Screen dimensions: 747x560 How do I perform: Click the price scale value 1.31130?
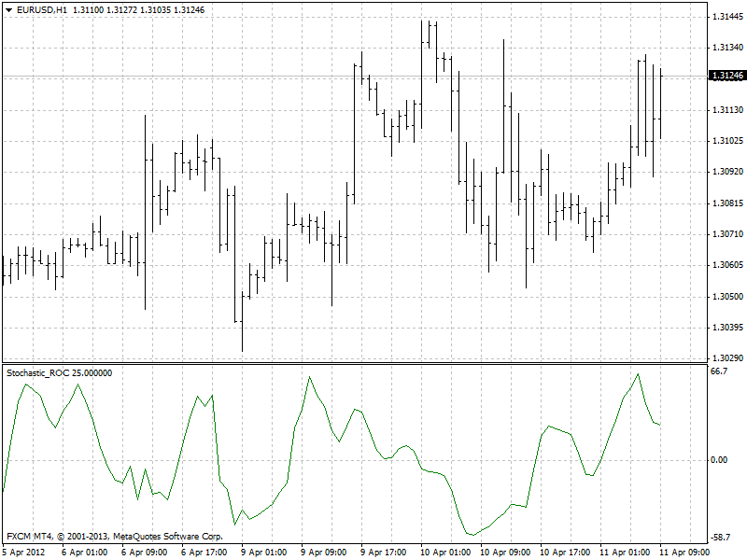click(728, 110)
